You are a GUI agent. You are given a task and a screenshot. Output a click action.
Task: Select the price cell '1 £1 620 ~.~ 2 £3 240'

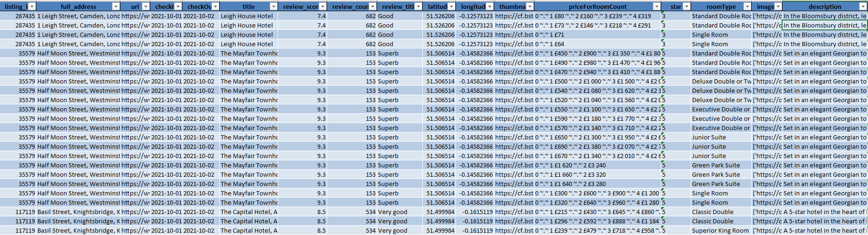pos(598,165)
